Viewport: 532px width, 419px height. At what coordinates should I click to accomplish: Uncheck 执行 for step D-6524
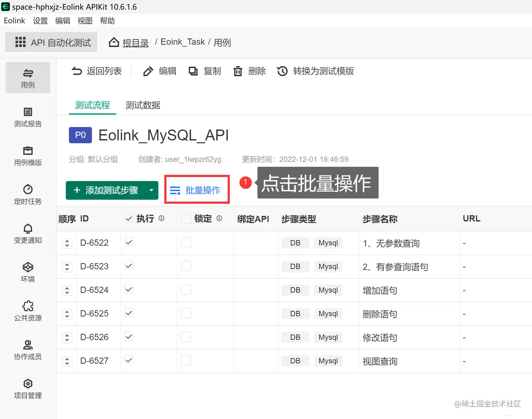(129, 290)
